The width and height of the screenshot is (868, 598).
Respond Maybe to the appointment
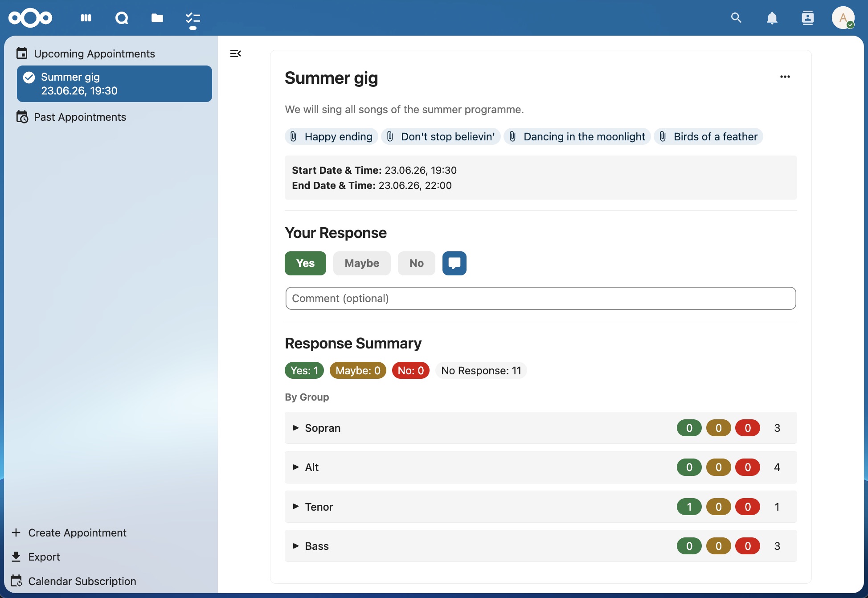(x=362, y=263)
